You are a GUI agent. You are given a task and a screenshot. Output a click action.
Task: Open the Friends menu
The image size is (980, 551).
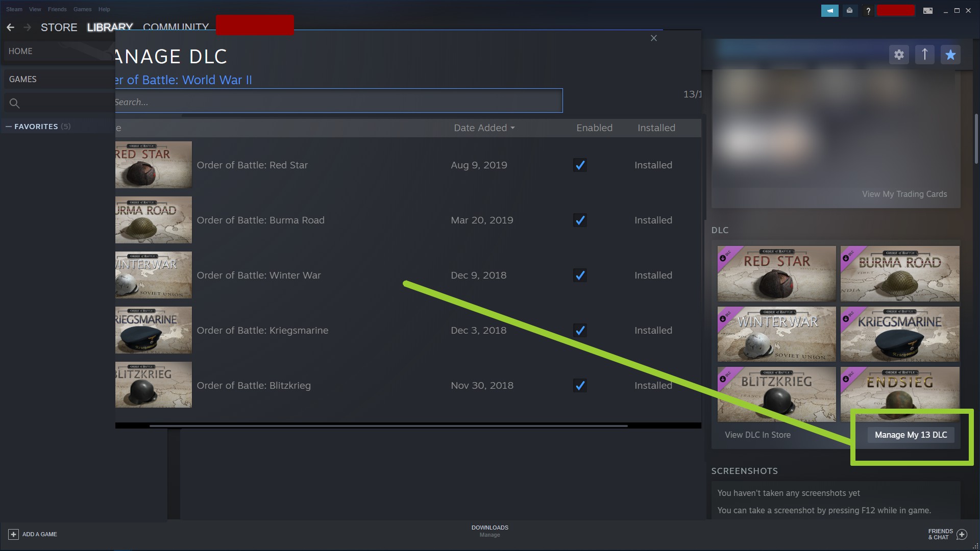(57, 9)
